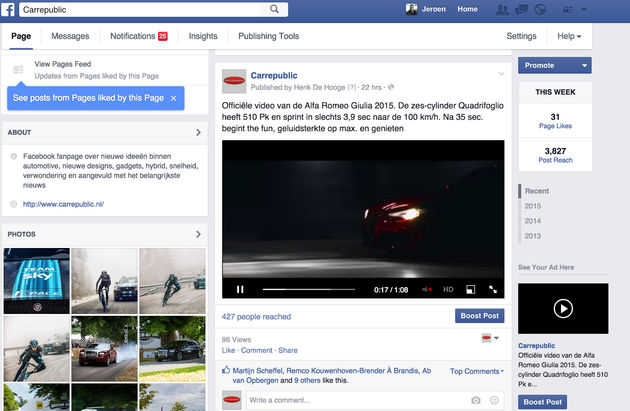Open the Messages tab
Screen dimensions: 630x411
(70, 36)
